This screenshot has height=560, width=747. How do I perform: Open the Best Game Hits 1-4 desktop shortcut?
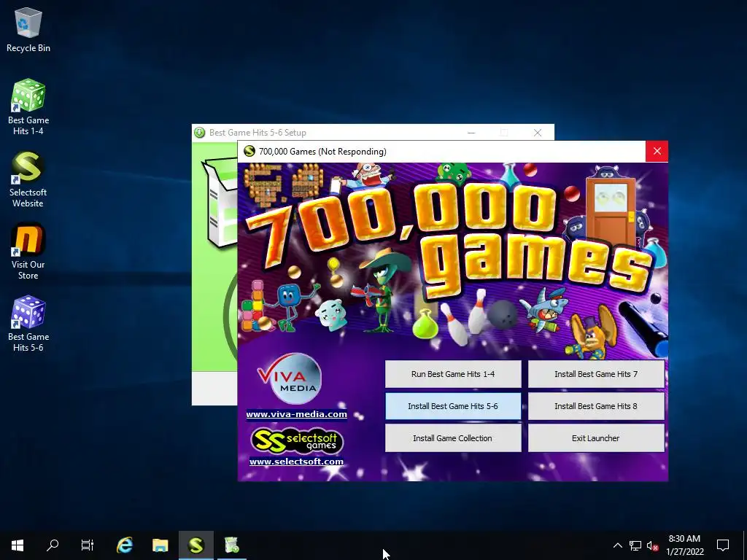tap(28, 107)
